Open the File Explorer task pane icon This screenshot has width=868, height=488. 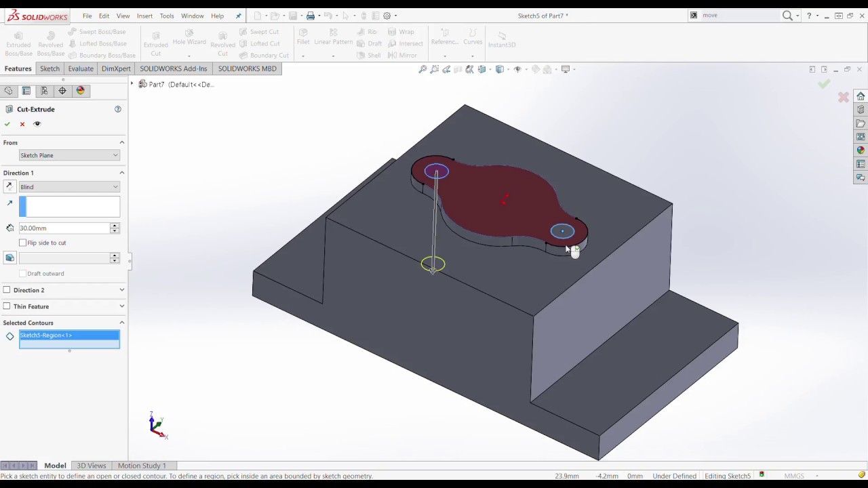pyautogui.click(x=861, y=123)
